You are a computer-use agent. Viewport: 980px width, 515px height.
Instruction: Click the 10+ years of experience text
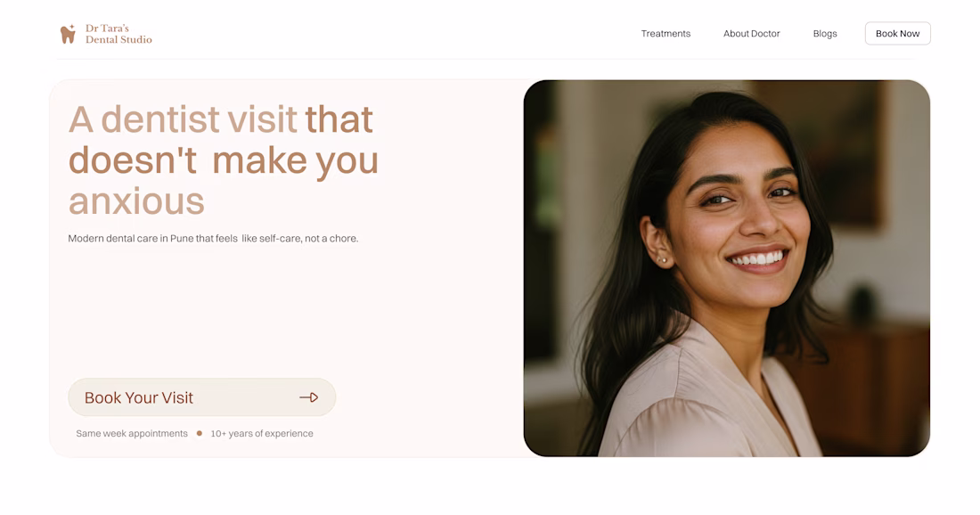pos(262,433)
